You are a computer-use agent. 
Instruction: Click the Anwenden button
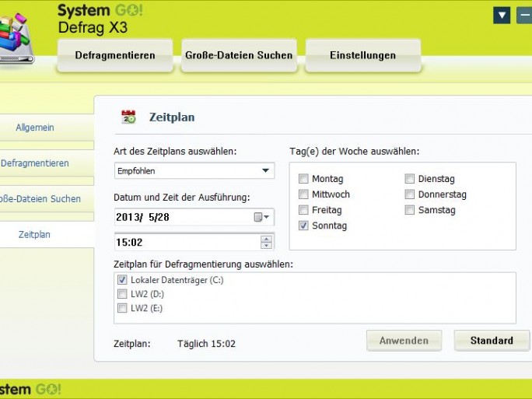click(404, 341)
